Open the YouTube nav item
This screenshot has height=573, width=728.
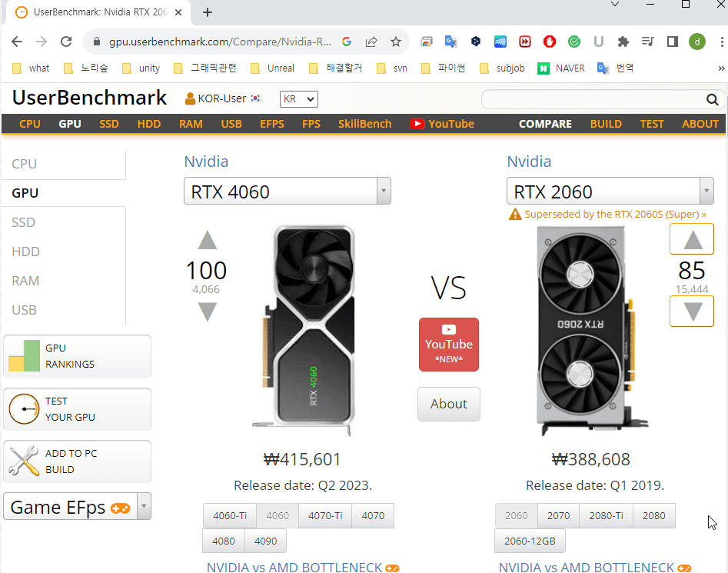coord(442,124)
